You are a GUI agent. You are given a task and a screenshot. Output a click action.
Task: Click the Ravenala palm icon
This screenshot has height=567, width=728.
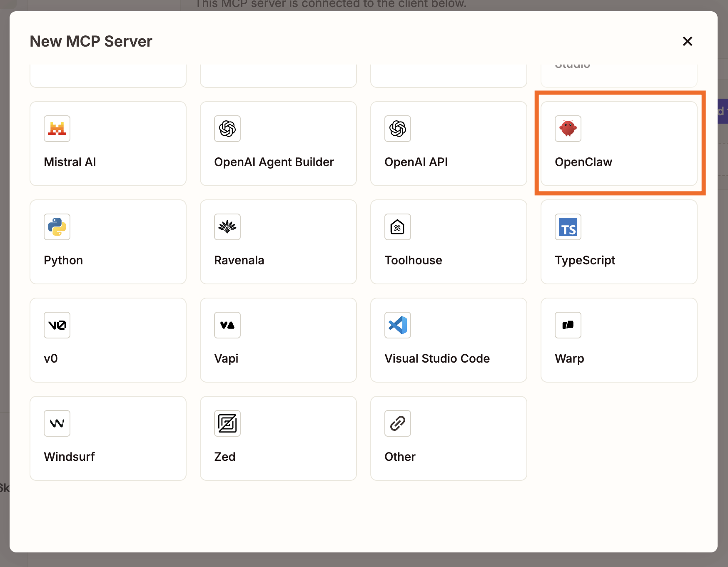coord(227,227)
